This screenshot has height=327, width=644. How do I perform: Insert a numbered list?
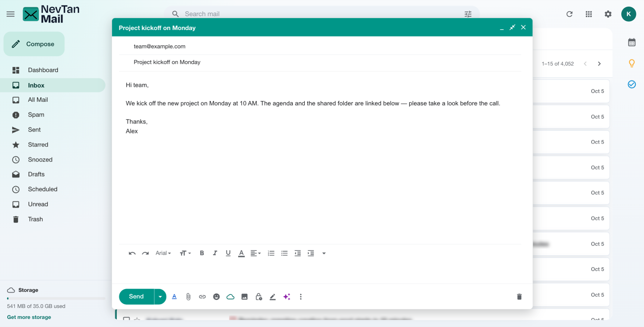point(271,253)
